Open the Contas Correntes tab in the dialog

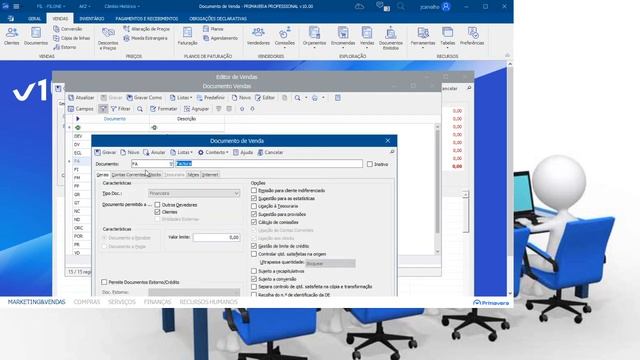tap(128, 175)
